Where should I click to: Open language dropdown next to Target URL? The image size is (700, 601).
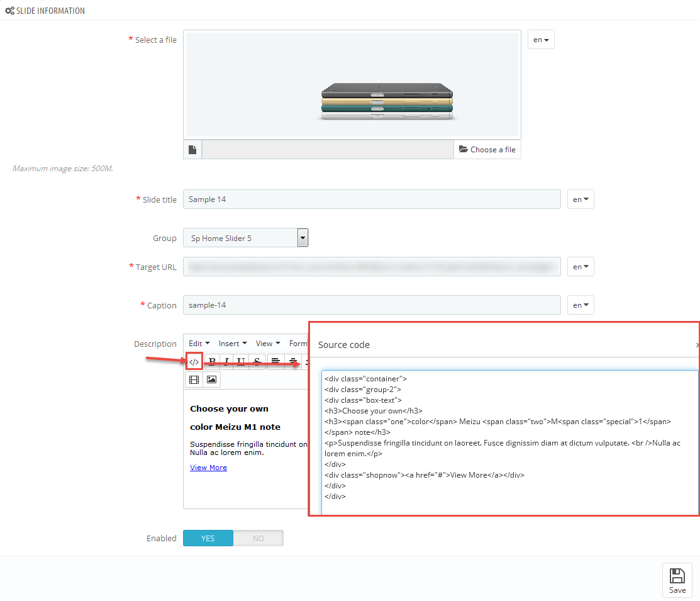pyautogui.click(x=581, y=267)
